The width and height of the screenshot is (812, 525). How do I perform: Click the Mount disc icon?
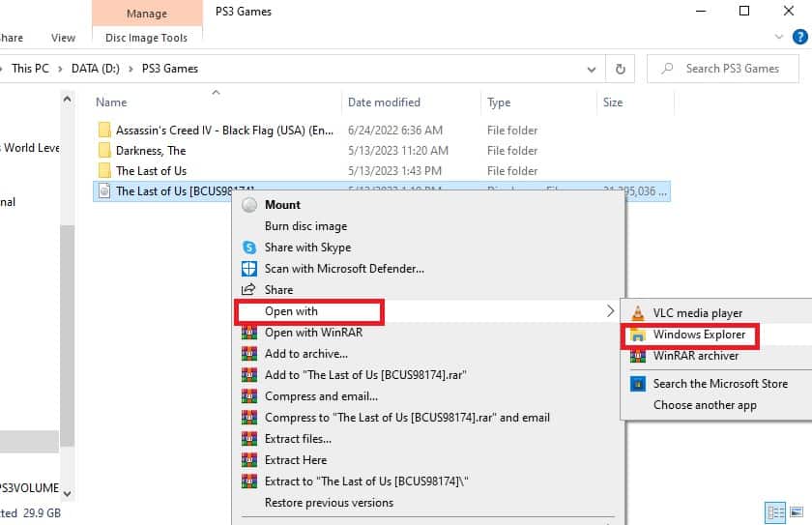tap(249, 205)
